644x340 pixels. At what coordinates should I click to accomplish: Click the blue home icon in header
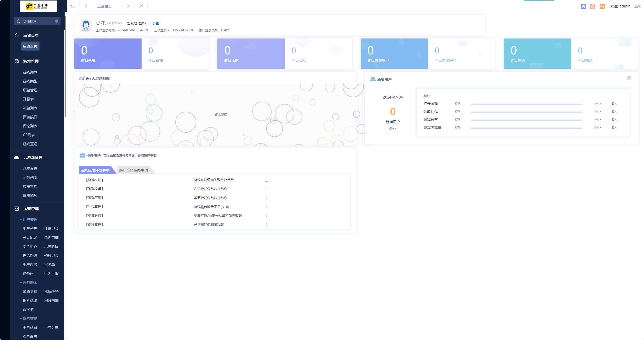click(583, 6)
